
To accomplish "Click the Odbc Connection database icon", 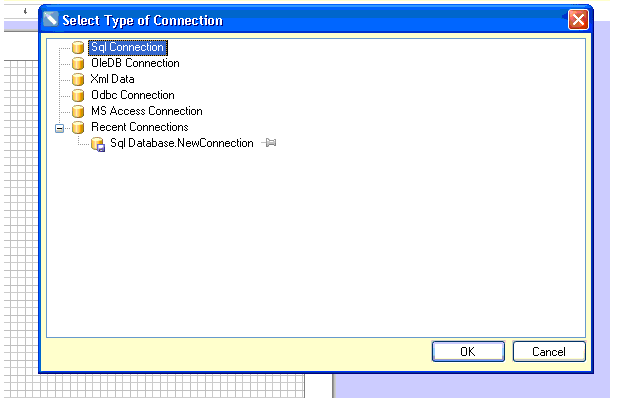I will click(78, 95).
